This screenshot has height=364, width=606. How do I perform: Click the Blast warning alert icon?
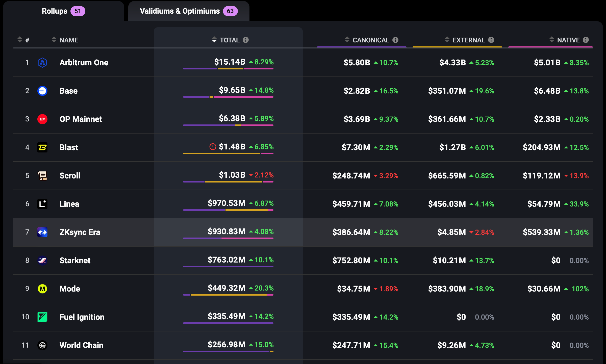pos(213,147)
